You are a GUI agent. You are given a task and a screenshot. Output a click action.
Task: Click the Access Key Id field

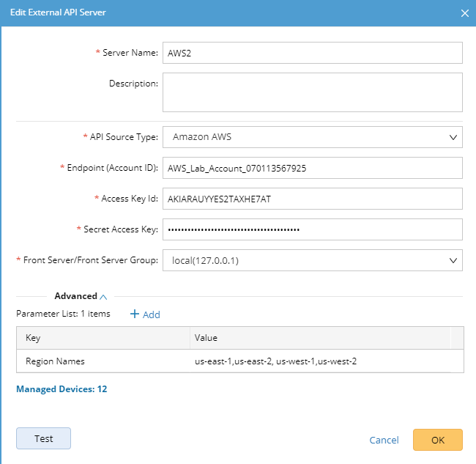tap(313, 199)
